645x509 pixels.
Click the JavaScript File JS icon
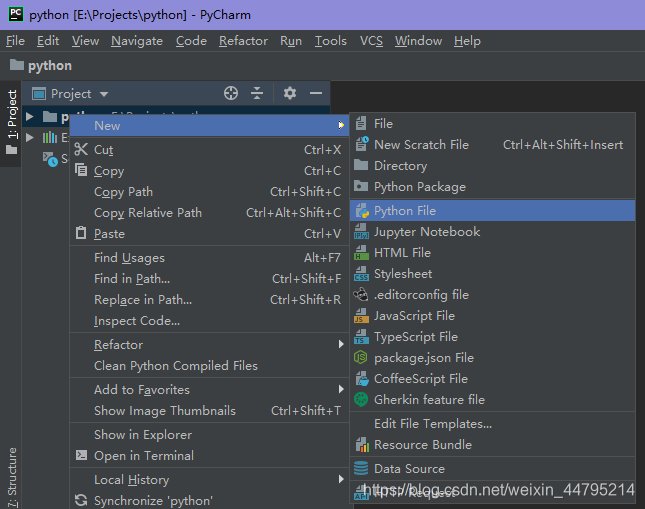(361, 315)
